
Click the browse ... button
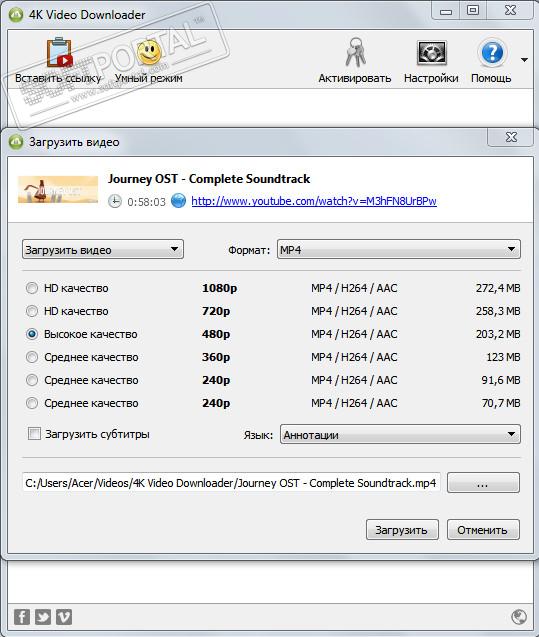pyautogui.click(x=483, y=483)
